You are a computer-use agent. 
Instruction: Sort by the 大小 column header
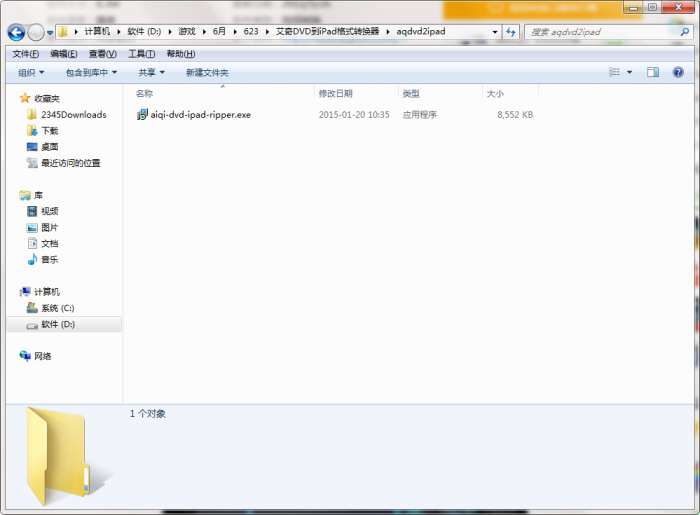[x=495, y=94]
